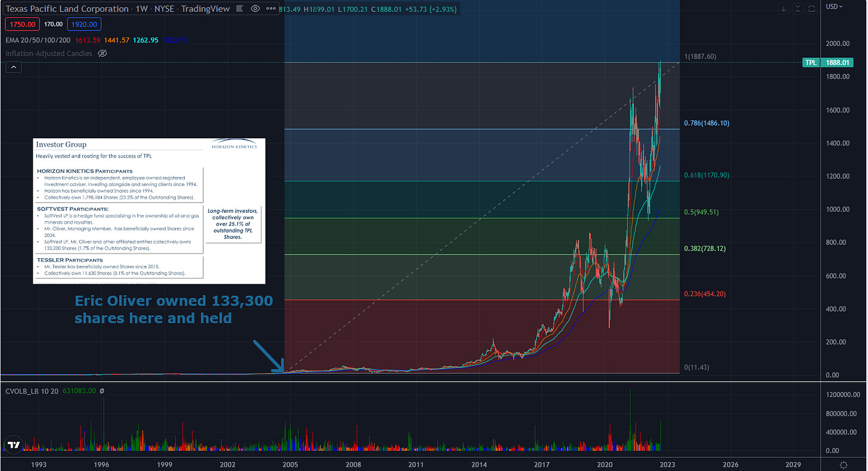Screen dimensions: 868x471
Task: Select the Fibonacci 0.382(728.12) level label
Action: tap(706, 248)
